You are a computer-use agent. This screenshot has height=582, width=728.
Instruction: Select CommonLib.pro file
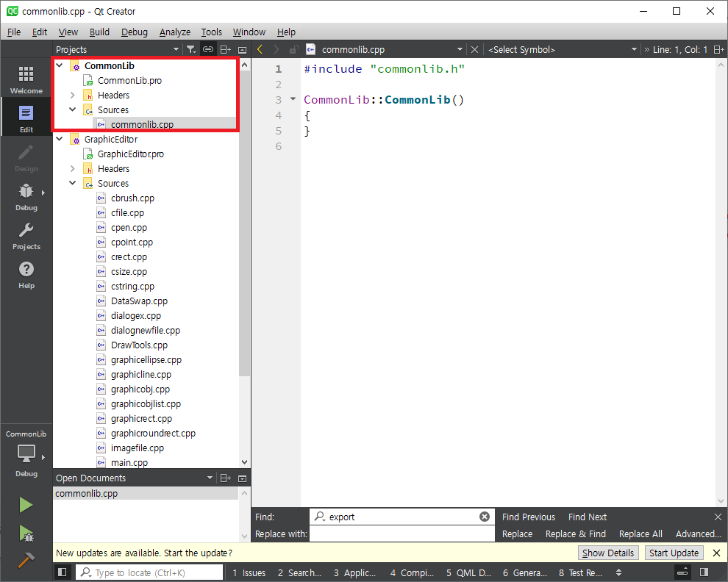(129, 80)
